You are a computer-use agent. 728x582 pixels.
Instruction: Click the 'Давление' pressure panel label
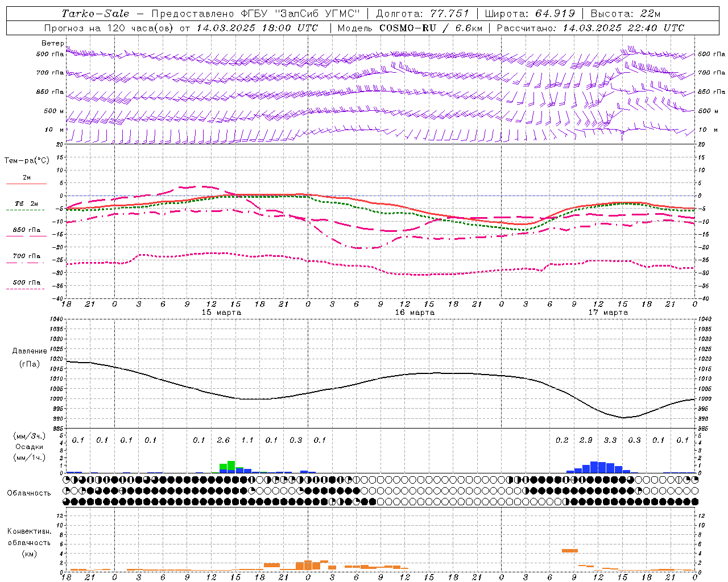tap(30, 351)
